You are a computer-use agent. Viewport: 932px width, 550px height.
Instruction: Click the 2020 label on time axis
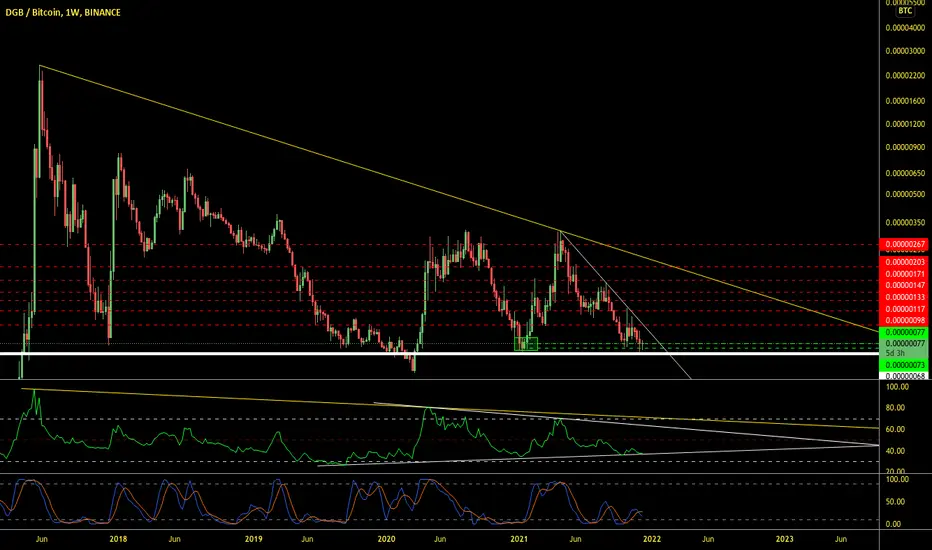pyautogui.click(x=386, y=539)
